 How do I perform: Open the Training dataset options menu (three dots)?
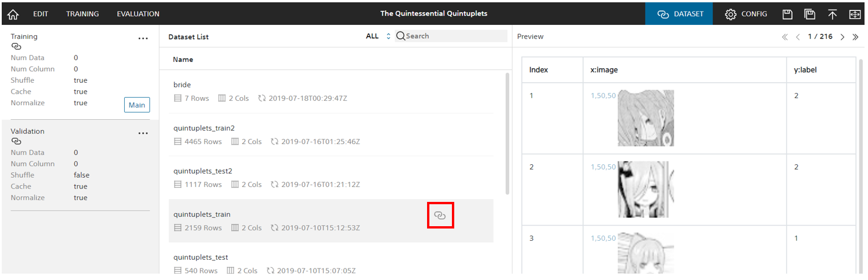click(143, 39)
